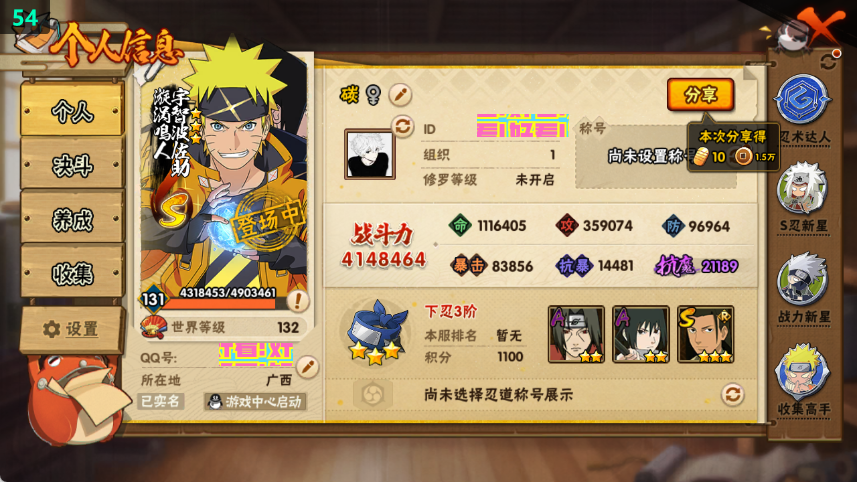This screenshot has width=857, height=482.
Task: Open the 忍术达人 badge icon
Action: click(x=802, y=100)
